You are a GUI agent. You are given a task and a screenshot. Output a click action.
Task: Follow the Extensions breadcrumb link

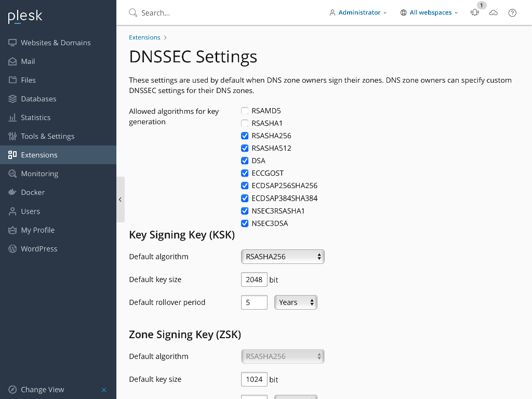[x=144, y=37]
